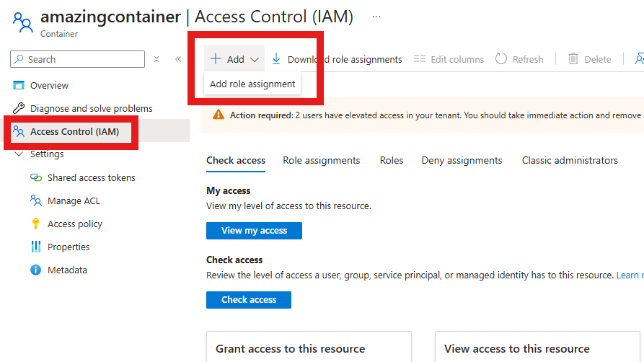
Task: Click the Shared access tokens link icon
Action: [x=36, y=177]
